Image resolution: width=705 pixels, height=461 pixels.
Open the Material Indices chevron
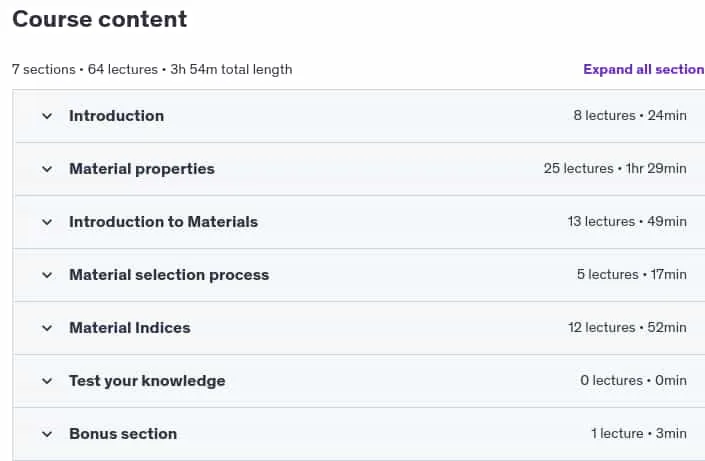pyautogui.click(x=47, y=328)
